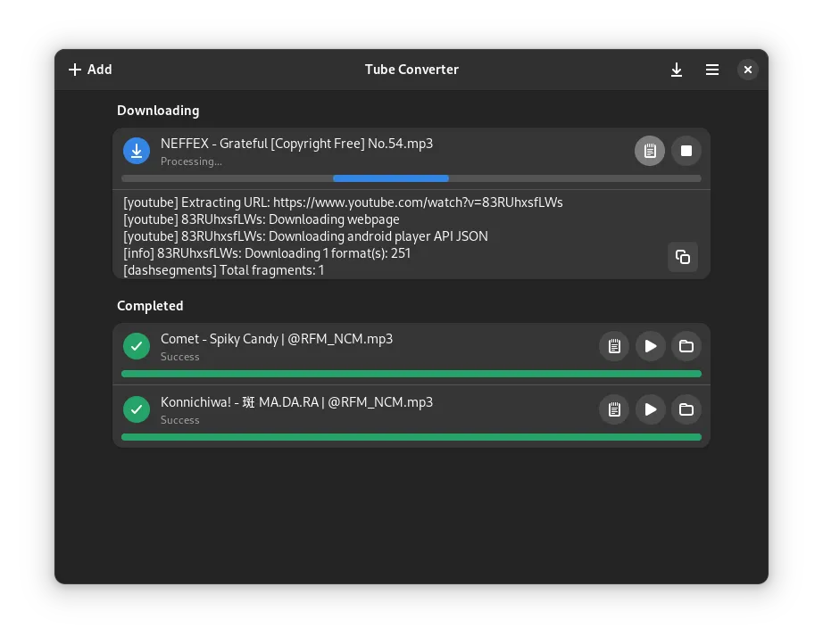Image resolution: width=823 pixels, height=644 pixels.
Task: Open folder for Comet - Spiky Candy
Action: [x=686, y=346]
